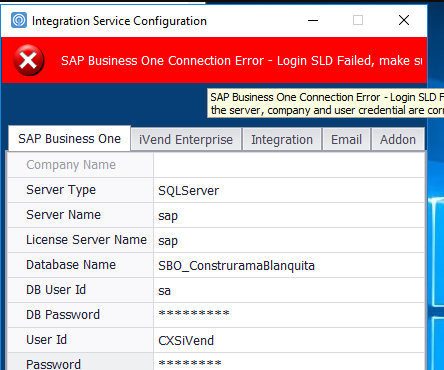Screen dimensions: 444x370
Task: Minimize the Integration Service Configuration window
Action: [313, 20]
